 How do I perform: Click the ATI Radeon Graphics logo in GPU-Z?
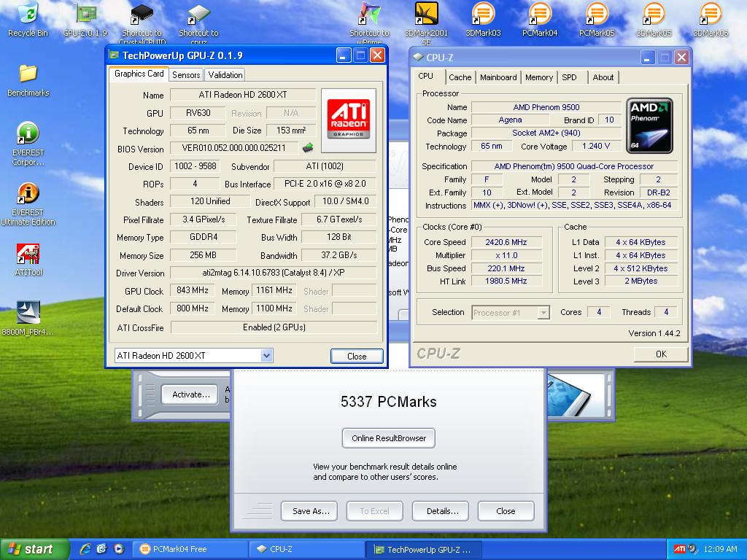349,120
